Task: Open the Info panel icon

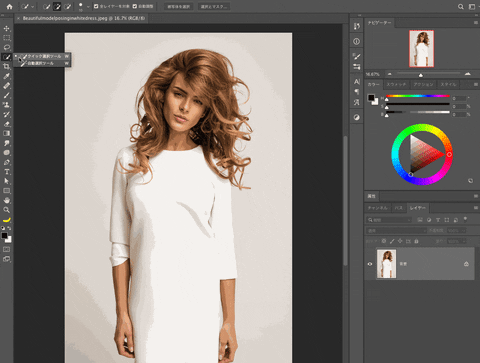Action: coord(357,41)
